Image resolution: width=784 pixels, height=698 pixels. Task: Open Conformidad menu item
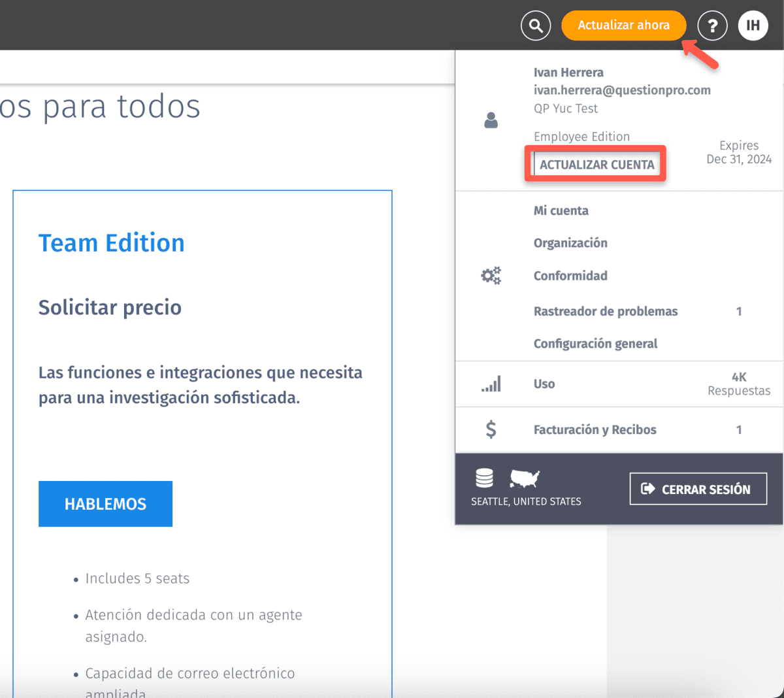tap(570, 276)
